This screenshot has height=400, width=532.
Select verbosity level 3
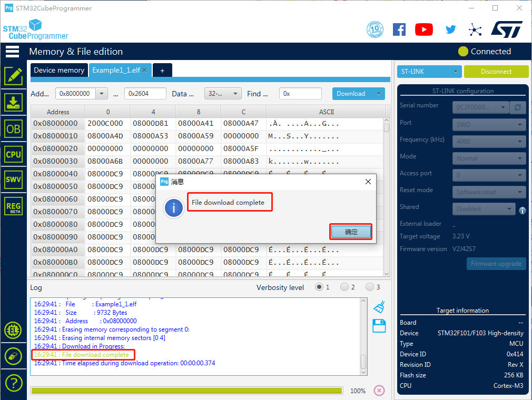[x=369, y=287]
